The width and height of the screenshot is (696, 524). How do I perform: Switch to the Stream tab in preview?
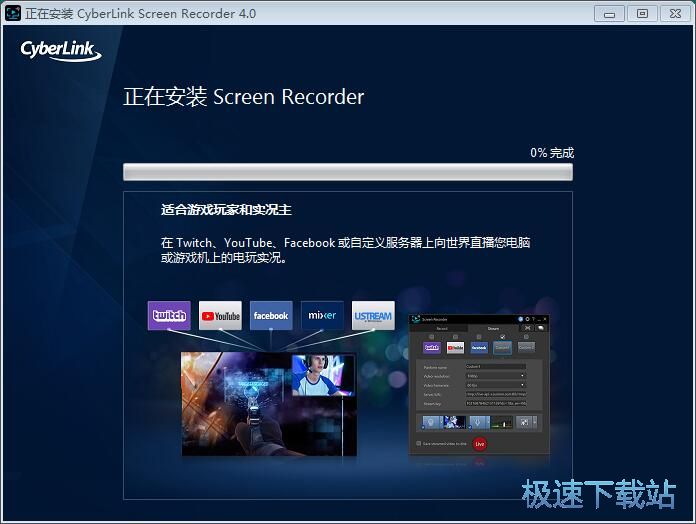(x=493, y=329)
